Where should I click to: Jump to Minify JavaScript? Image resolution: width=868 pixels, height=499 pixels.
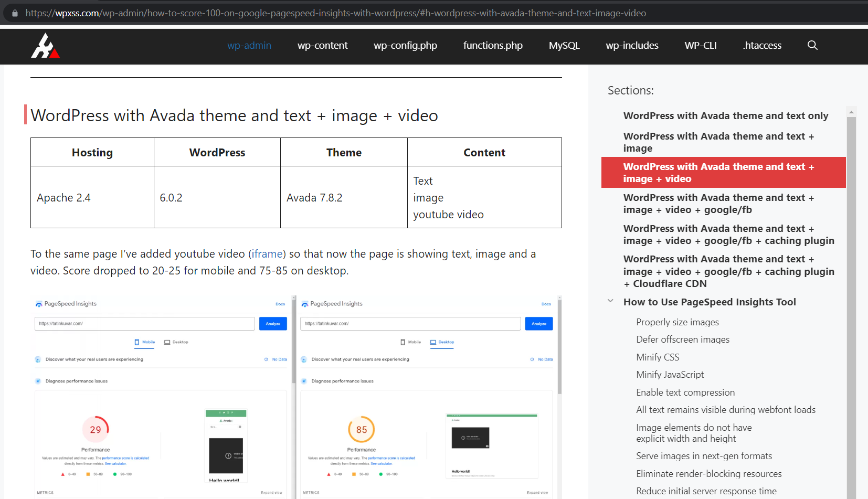point(670,375)
